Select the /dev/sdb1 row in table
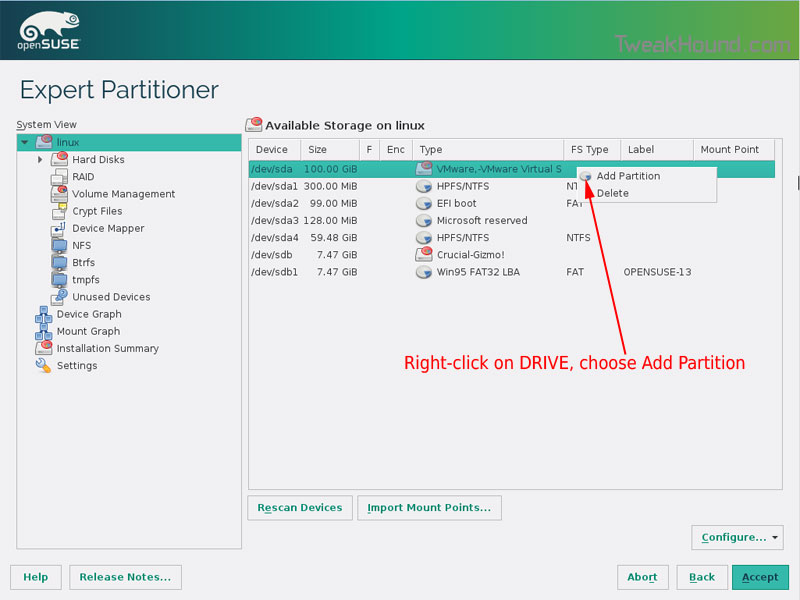Viewport: 800px width, 600px height. pyautogui.click(x=273, y=272)
